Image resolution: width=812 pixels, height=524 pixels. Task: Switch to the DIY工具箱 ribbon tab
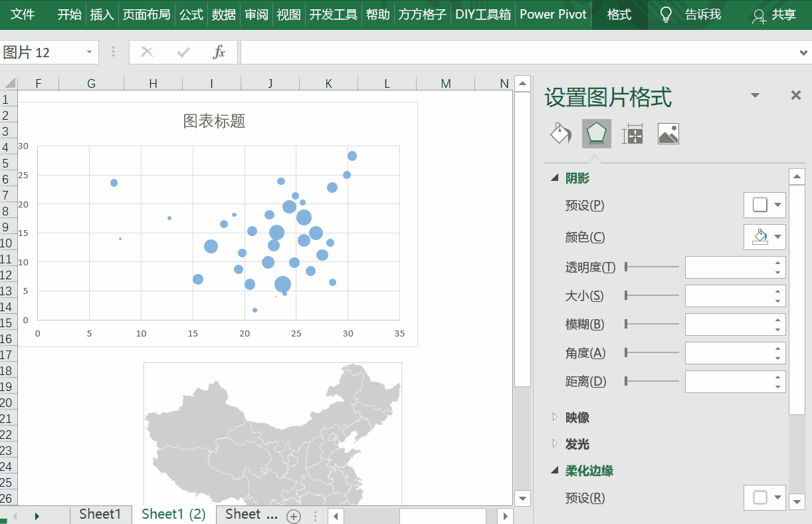(x=483, y=15)
